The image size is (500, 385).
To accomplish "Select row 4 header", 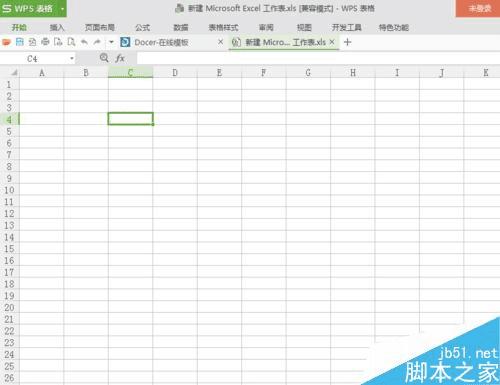I will point(9,119).
